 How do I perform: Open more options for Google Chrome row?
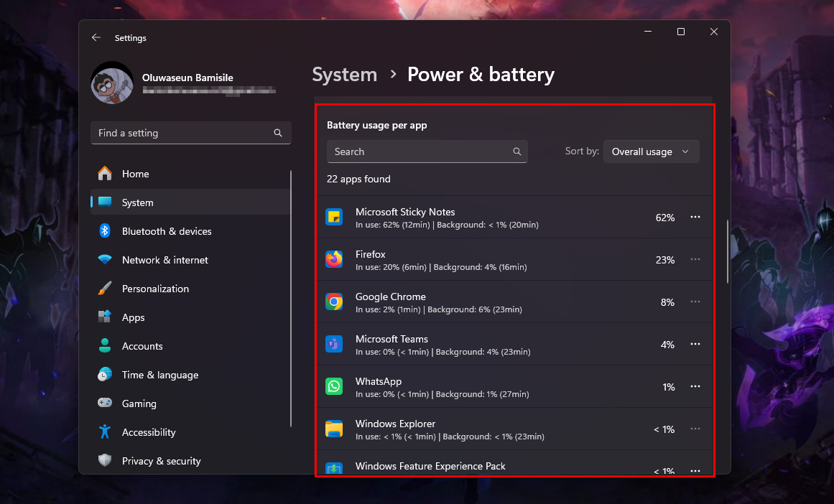click(695, 302)
